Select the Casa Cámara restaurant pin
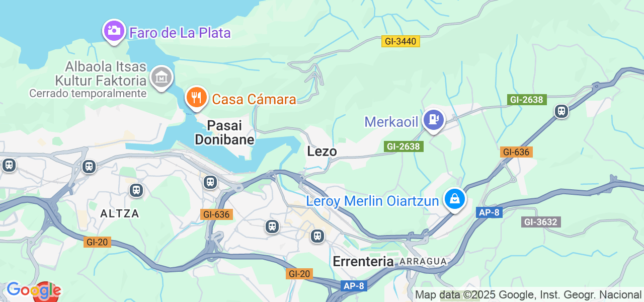The width and height of the screenshot is (644, 302). pyautogui.click(x=197, y=97)
